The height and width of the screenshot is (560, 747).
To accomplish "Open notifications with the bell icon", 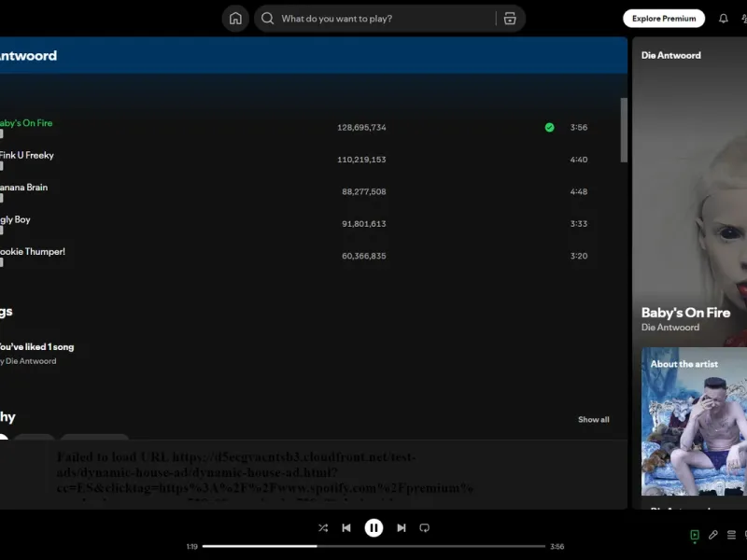I will tap(723, 19).
